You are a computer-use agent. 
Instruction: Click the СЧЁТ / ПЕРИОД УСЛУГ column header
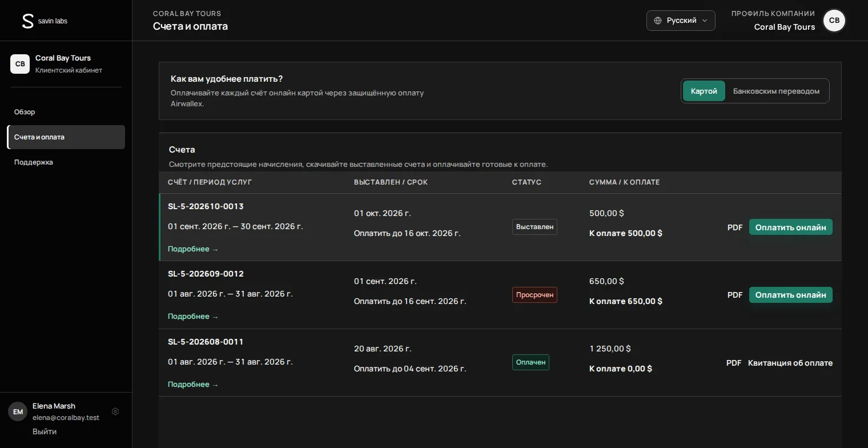pyautogui.click(x=210, y=182)
